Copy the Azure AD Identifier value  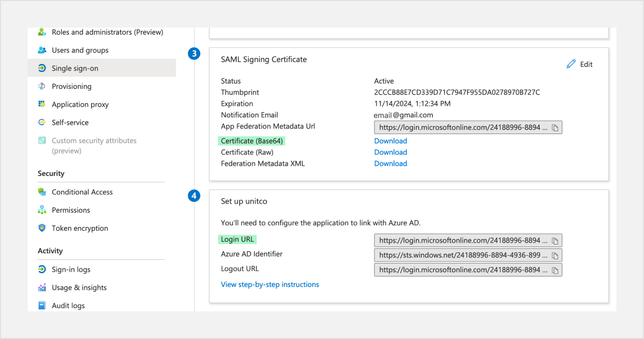pyautogui.click(x=555, y=256)
